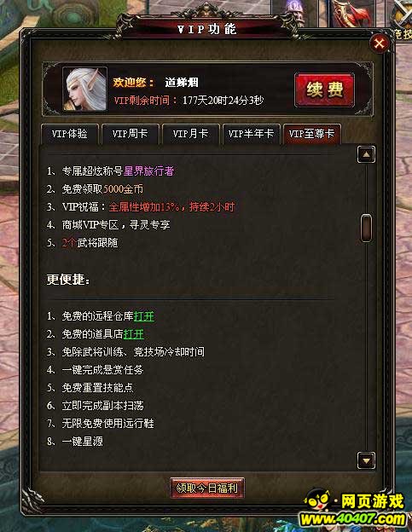The width and height of the screenshot is (412, 532).
Task: Click the cartoon mascot beside 网页游戏
Action: [319, 500]
